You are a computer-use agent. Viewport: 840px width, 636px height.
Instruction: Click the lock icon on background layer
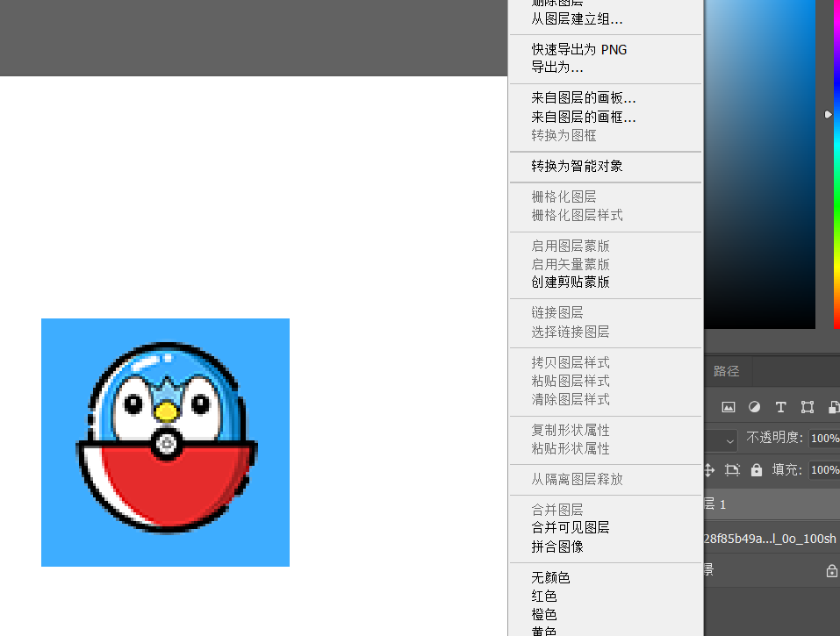point(831,571)
